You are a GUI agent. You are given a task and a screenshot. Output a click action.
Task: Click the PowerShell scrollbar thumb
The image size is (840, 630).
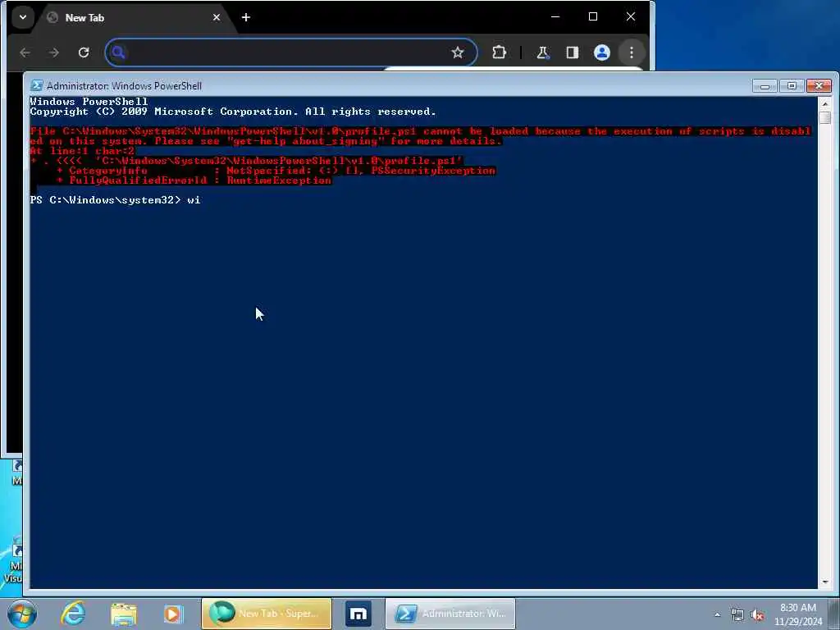click(825, 117)
